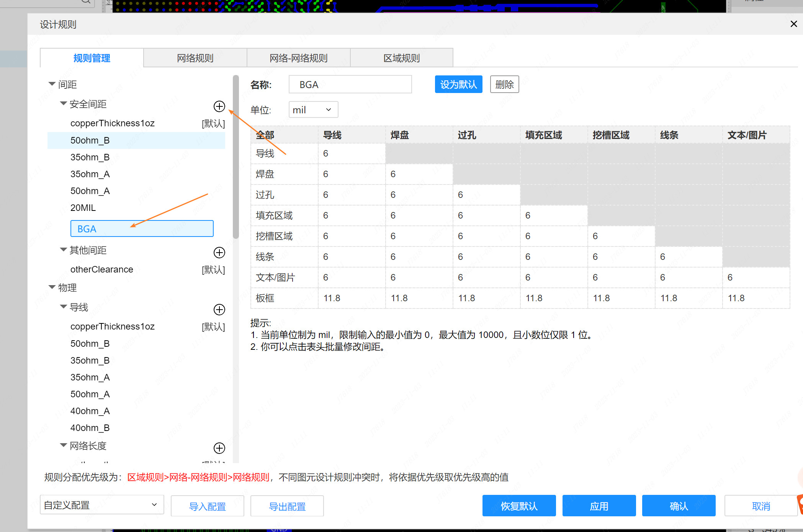Switch to the 规则管理 tab
The image size is (803, 532).
click(92, 58)
